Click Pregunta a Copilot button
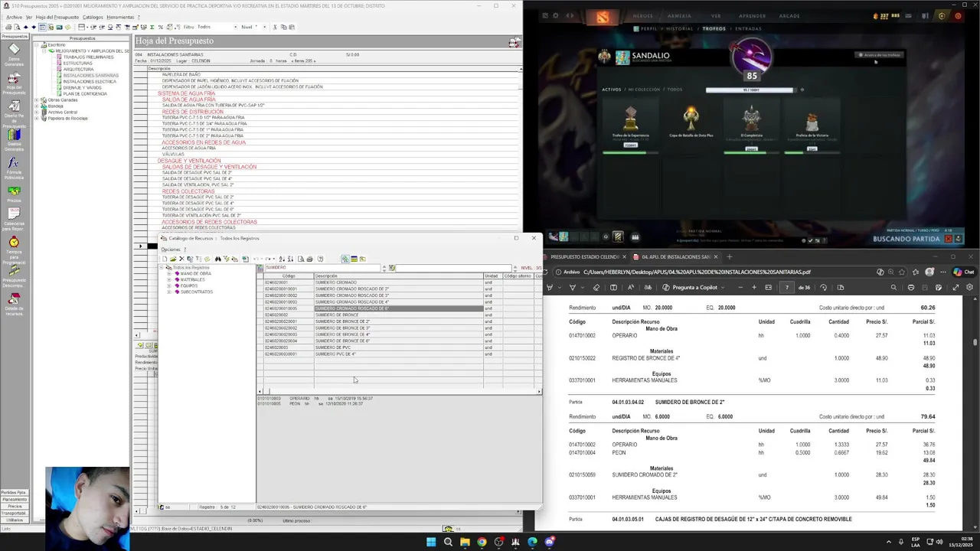The height and width of the screenshot is (551, 980). (690, 287)
